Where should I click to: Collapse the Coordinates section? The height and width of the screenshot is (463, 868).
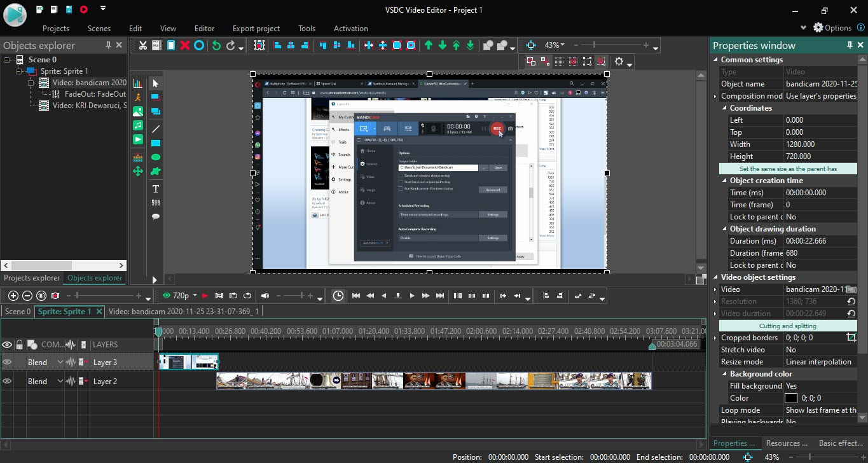(x=724, y=108)
